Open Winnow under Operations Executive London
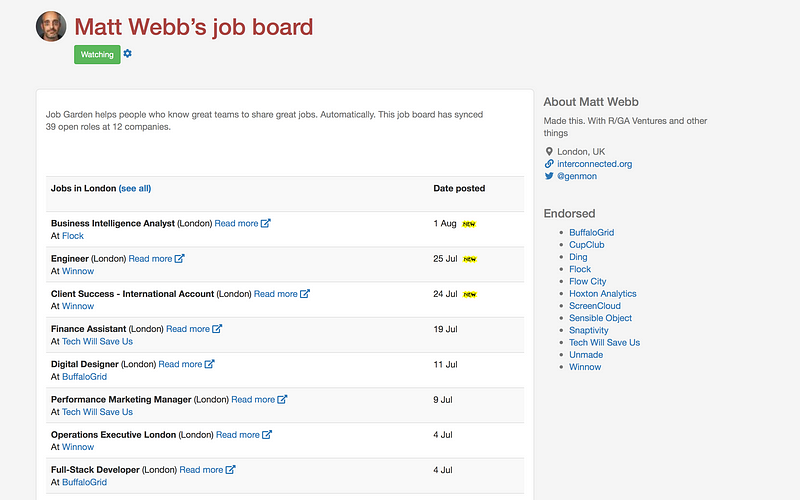 (x=78, y=447)
